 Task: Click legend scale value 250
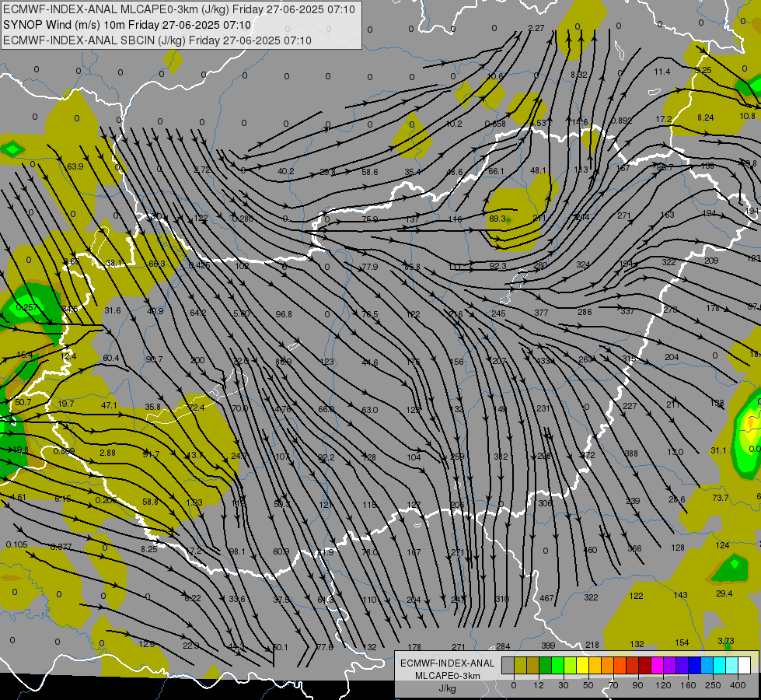tap(713, 685)
